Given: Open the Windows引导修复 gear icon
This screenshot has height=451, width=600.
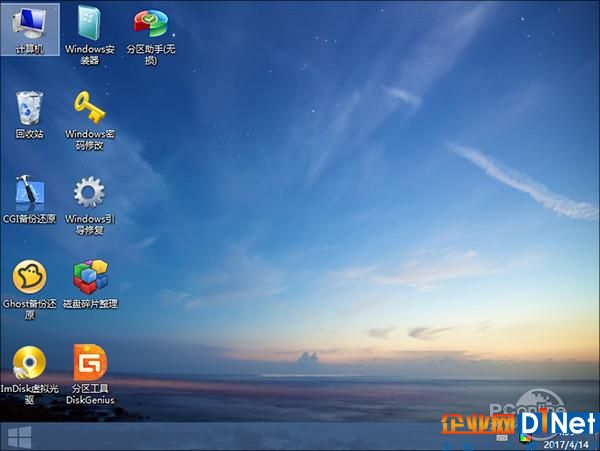Looking at the screenshot, I should [x=90, y=205].
